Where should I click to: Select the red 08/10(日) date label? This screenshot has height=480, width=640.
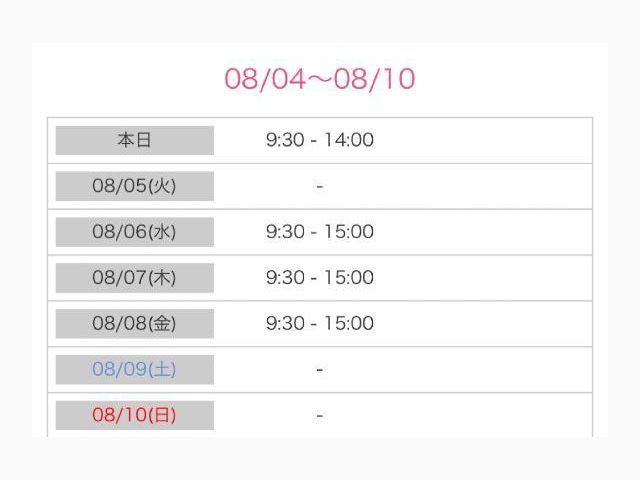pyautogui.click(x=135, y=415)
